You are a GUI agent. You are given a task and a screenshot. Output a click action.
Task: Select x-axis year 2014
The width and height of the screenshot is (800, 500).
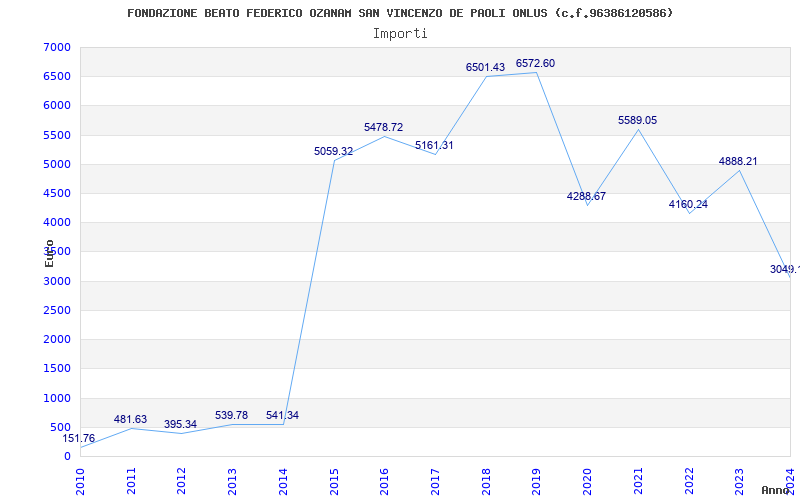(283, 481)
